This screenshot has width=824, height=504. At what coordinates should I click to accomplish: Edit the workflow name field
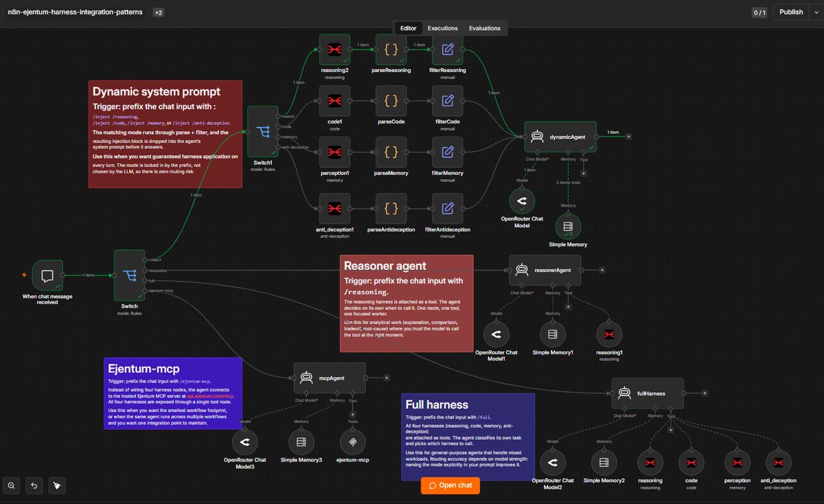(76, 12)
